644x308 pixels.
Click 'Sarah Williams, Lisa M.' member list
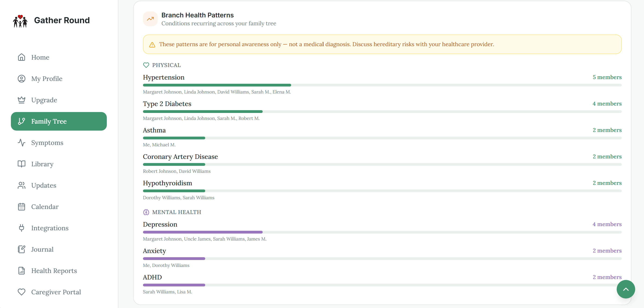click(x=167, y=292)
